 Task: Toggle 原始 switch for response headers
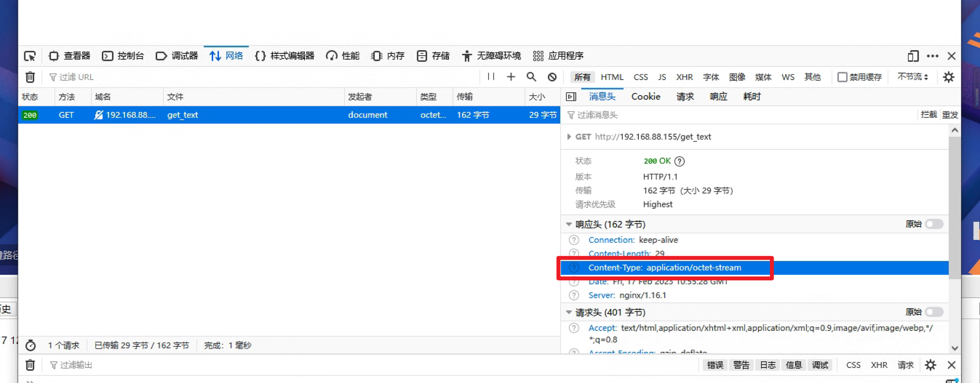[x=934, y=224]
